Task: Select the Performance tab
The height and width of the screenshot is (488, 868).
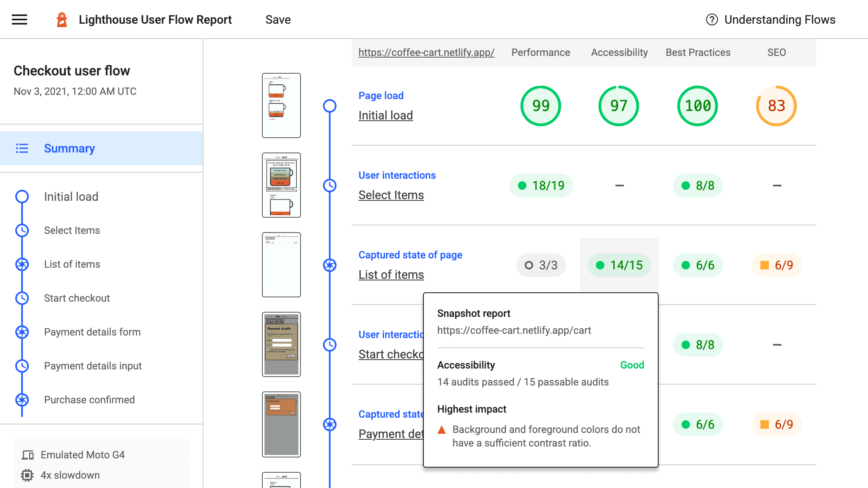Action: tap(540, 53)
